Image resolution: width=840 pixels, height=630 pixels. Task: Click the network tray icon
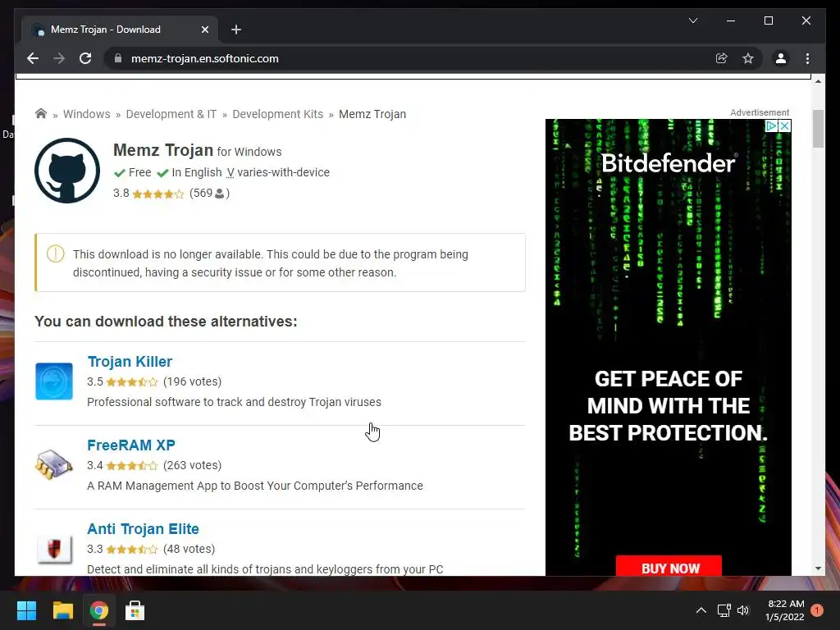[x=724, y=610]
